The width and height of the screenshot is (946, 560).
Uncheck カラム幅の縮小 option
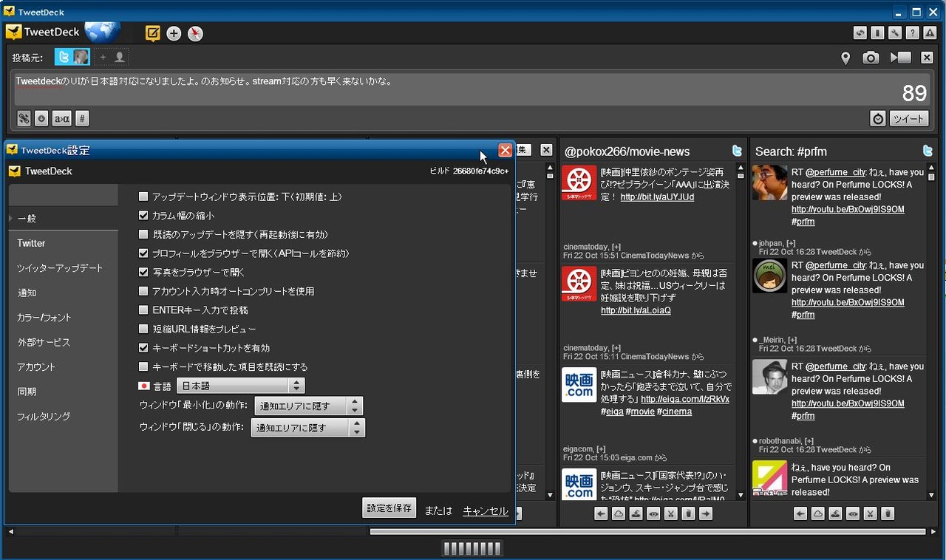[143, 214]
